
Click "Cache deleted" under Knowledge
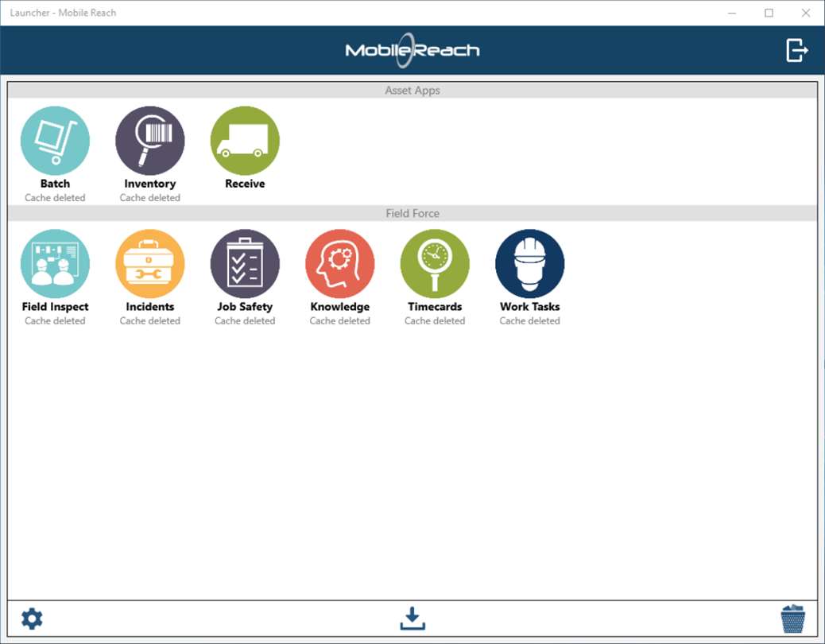340,321
